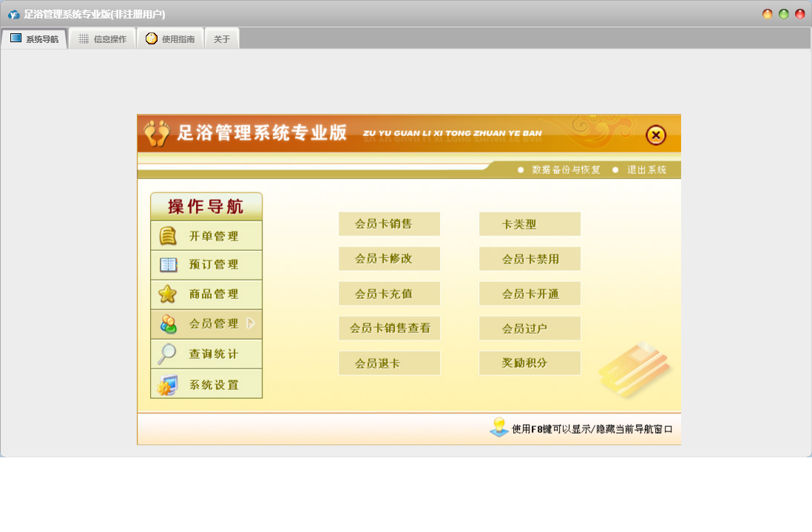The width and height of the screenshot is (812, 532).
Task: Open the 使用指南 tab
Action: click(x=170, y=39)
